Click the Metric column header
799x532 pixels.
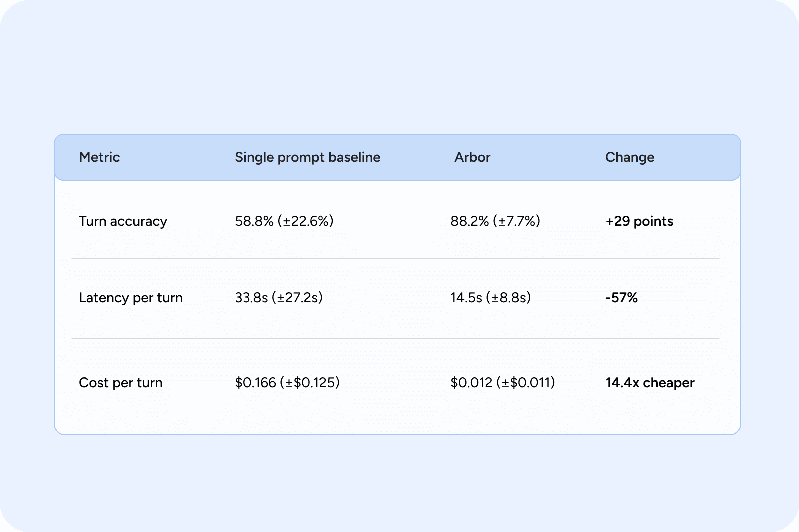pyautogui.click(x=99, y=157)
